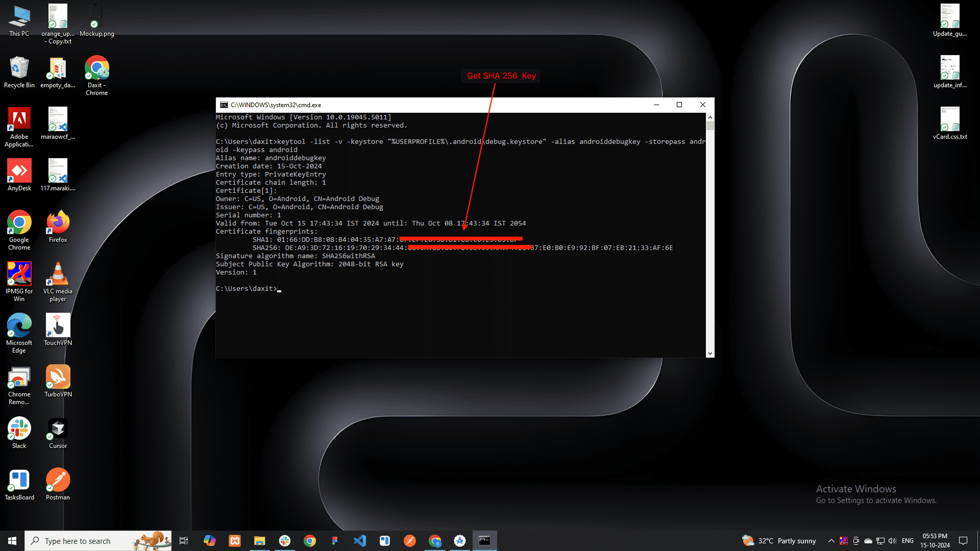
Task: Click inside the Windows search box
Action: [x=92, y=540]
